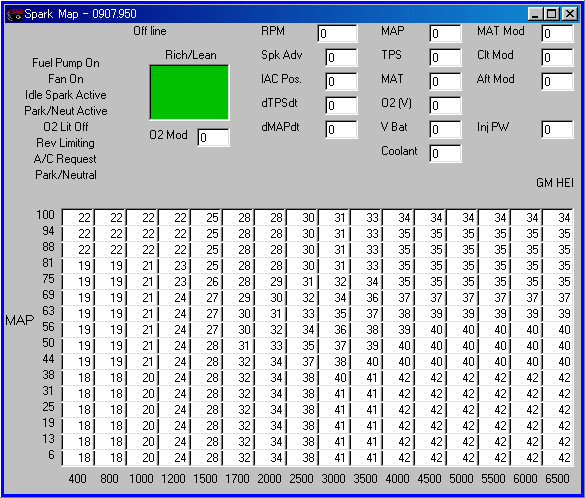Screen dimensions: 585x498
Task: Select spark cell at MAP 50, 2000 RPM
Action: tap(270, 345)
